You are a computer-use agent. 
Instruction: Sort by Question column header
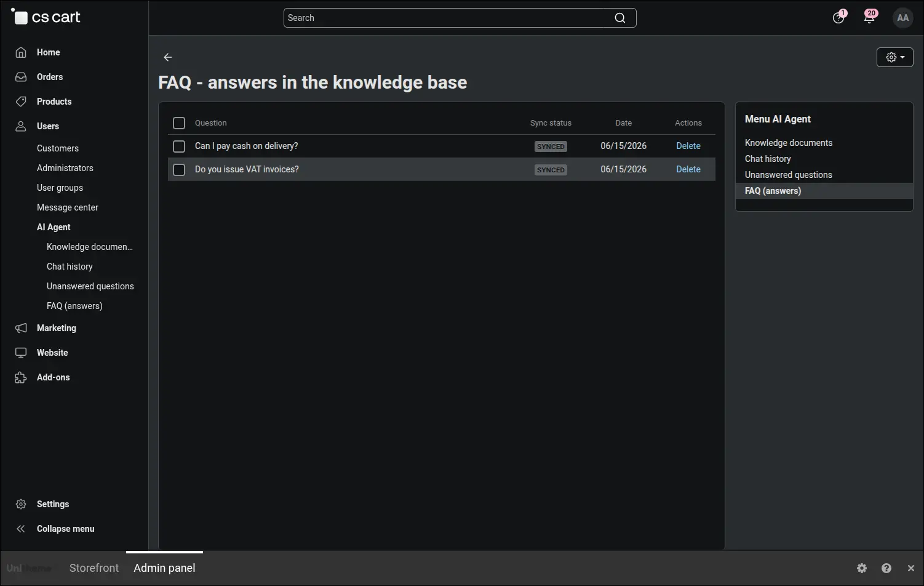point(211,123)
